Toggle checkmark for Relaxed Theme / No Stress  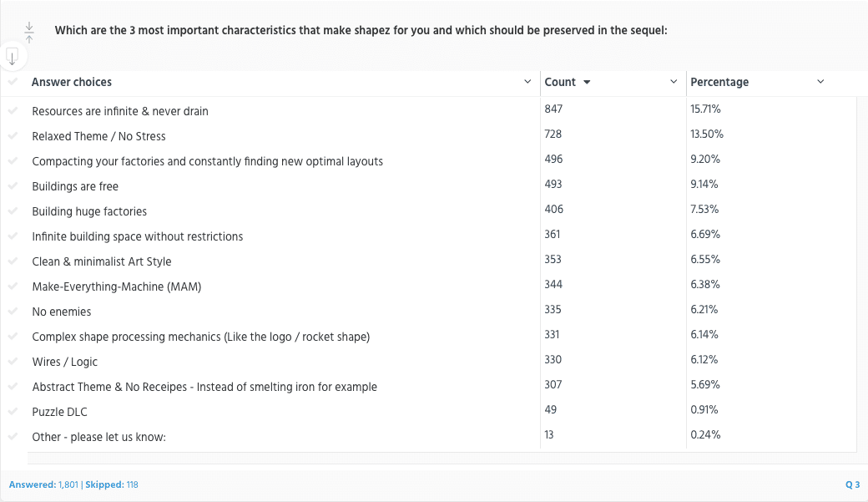pos(13,136)
